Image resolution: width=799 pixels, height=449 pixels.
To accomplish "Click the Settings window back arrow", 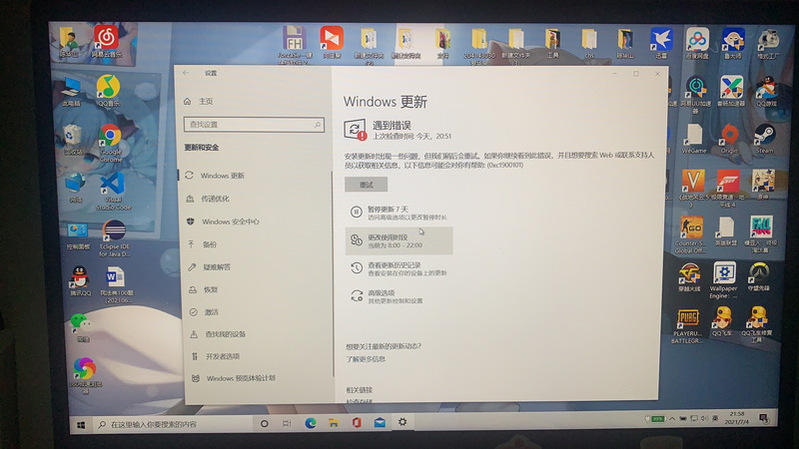I will pyautogui.click(x=187, y=73).
